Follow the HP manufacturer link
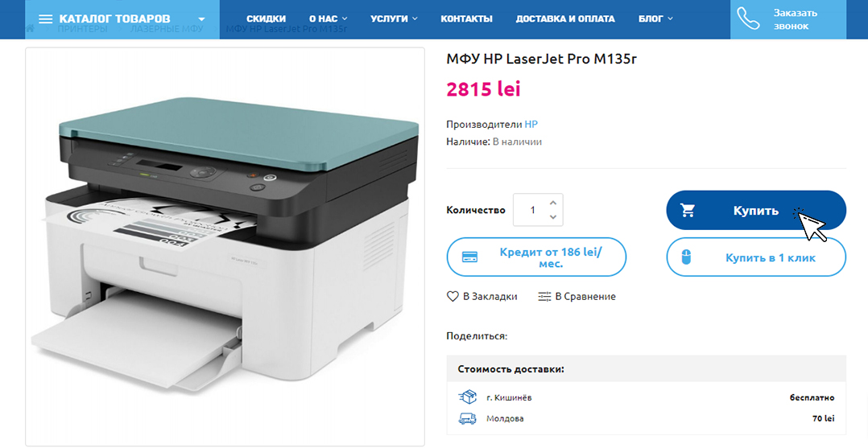This screenshot has height=448, width=868. point(531,125)
